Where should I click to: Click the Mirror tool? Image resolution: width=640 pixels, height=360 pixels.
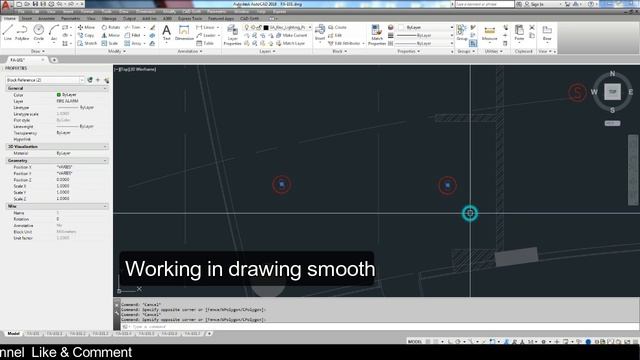tap(111, 36)
